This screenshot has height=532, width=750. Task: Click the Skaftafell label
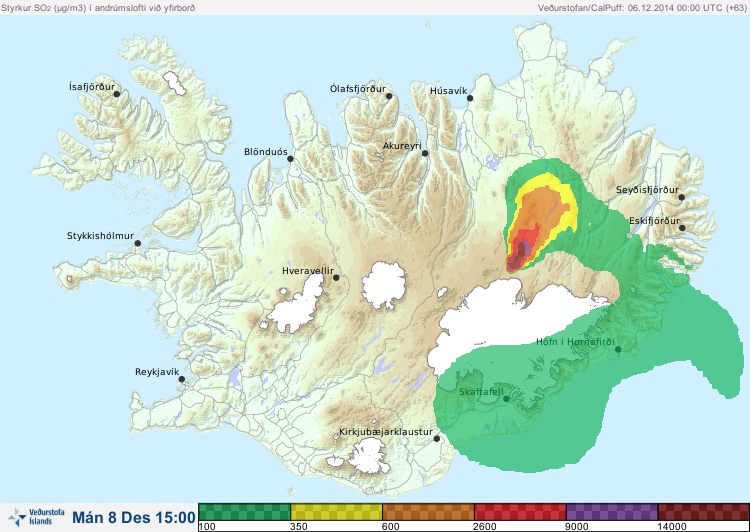point(481,392)
